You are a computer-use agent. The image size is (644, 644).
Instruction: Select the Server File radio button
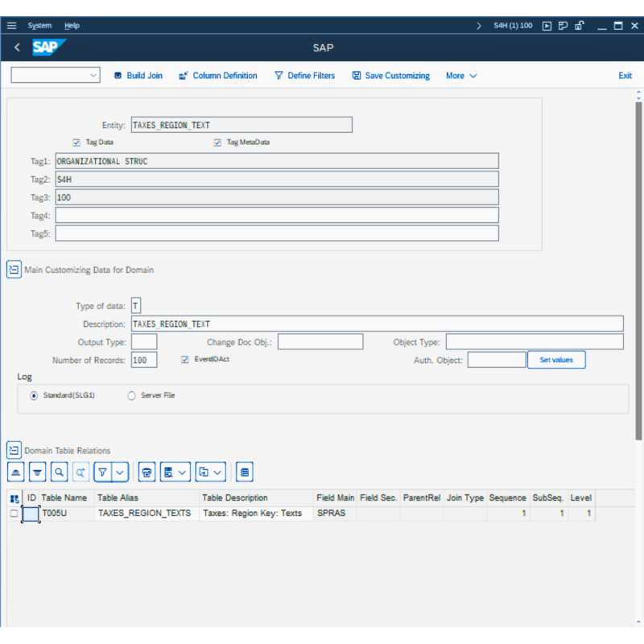[x=131, y=395]
